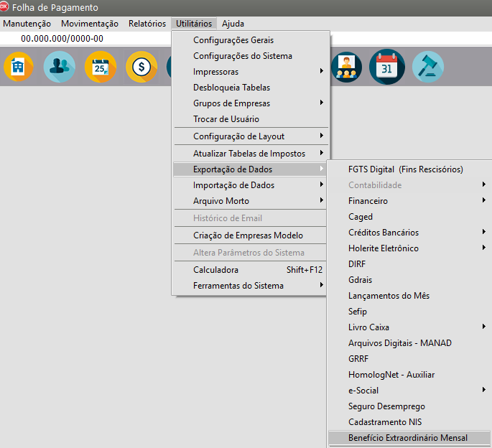Click the group meeting toolbar icon
492x448 pixels.
348,67
